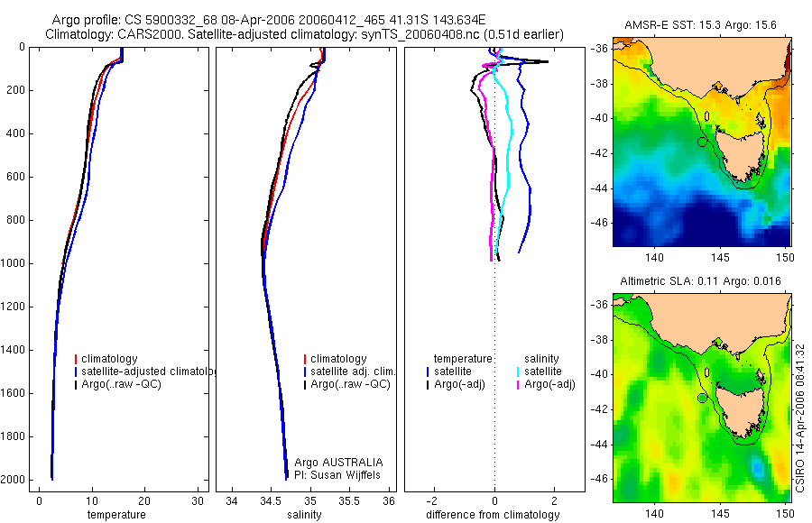The height and width of the screenshot is (523, 812).
Task: Click Tasmania landmass on the SST map
Action: pyautogui.click(x=741, y=154)
